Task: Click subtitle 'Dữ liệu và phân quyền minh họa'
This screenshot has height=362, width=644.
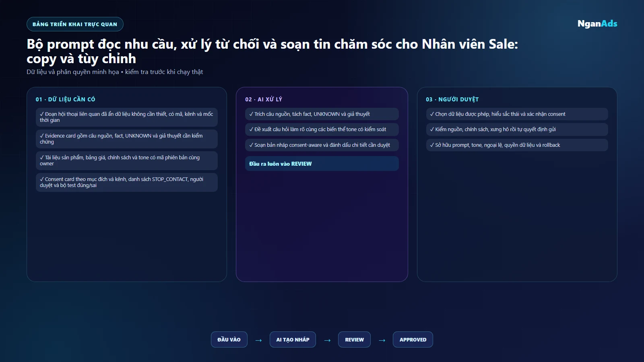Action: coord(115,72)
